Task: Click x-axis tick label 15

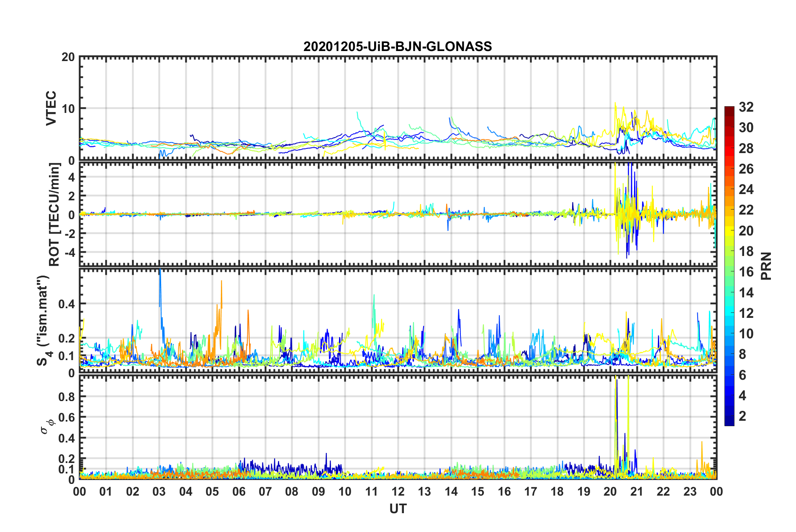Action: click(x=478, y=491)
